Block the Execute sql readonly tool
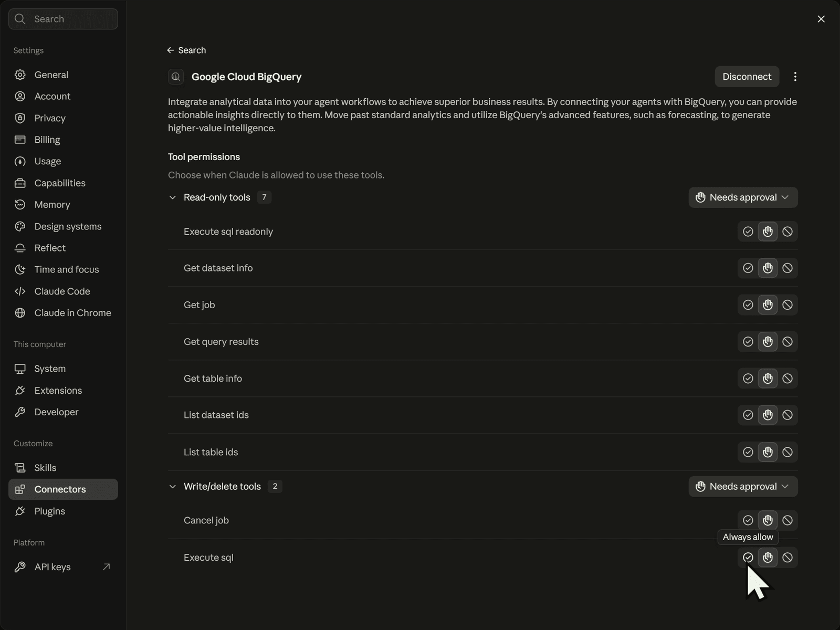 pyautogui.click(x=787, y=232)
